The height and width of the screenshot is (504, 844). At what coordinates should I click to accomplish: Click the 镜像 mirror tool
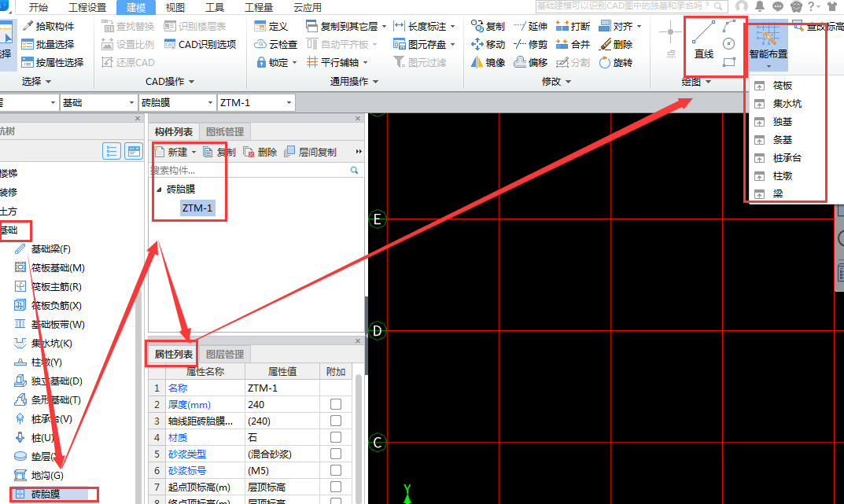point(487,62)
